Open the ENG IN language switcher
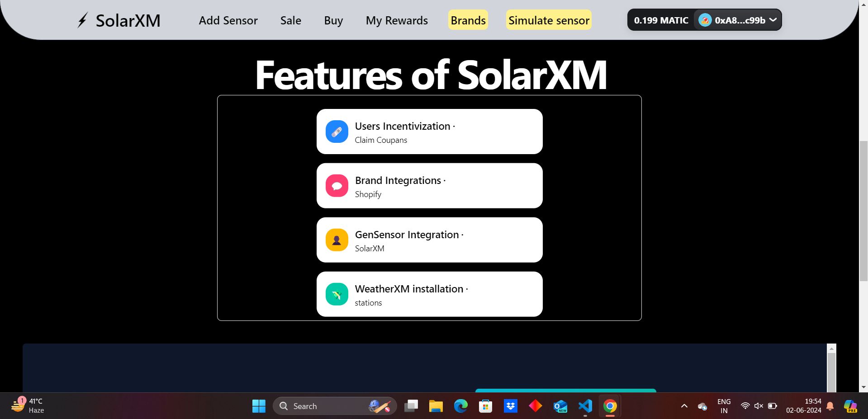The height and width of the screenshot is (419, 868). pyautogui.click(x=724, y=406)
